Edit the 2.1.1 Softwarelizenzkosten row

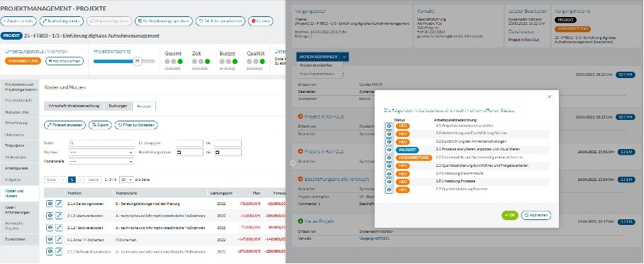point(59,251)
